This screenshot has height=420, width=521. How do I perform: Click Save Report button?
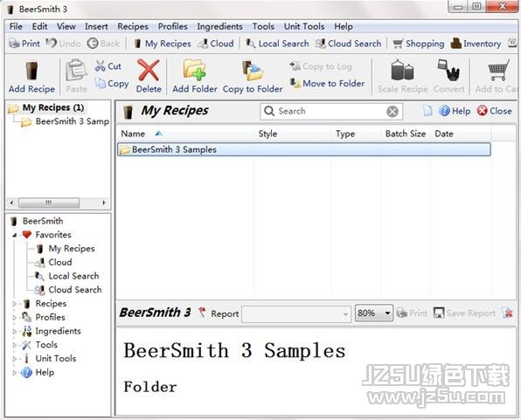[x=464, y=313]
